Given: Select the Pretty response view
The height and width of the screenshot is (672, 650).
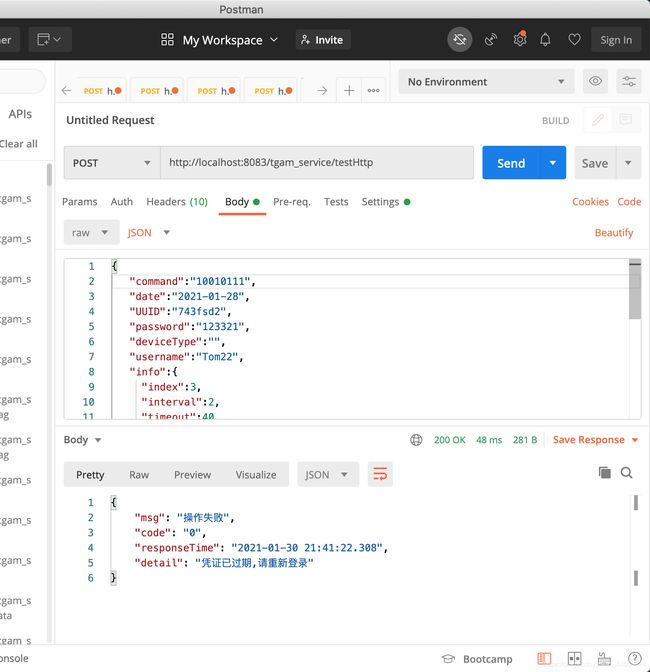Looking at the screenshot, I should [90, 474].
